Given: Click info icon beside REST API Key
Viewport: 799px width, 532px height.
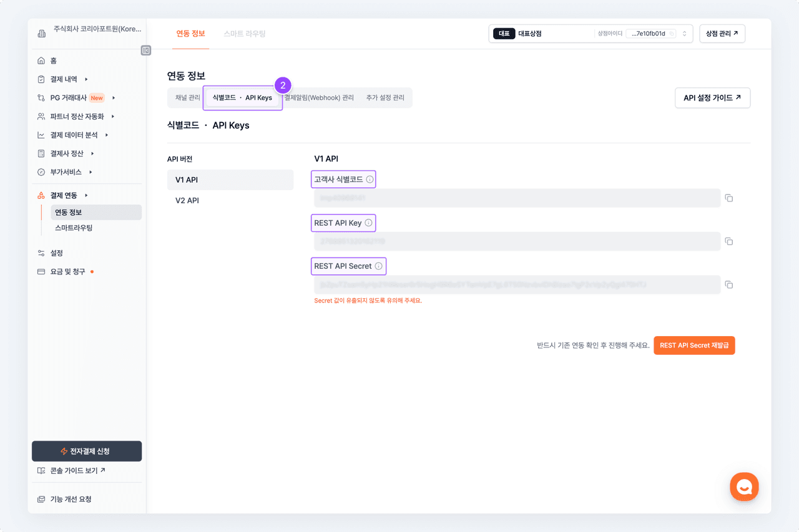Looking at the screenshot, I should 368,223.
